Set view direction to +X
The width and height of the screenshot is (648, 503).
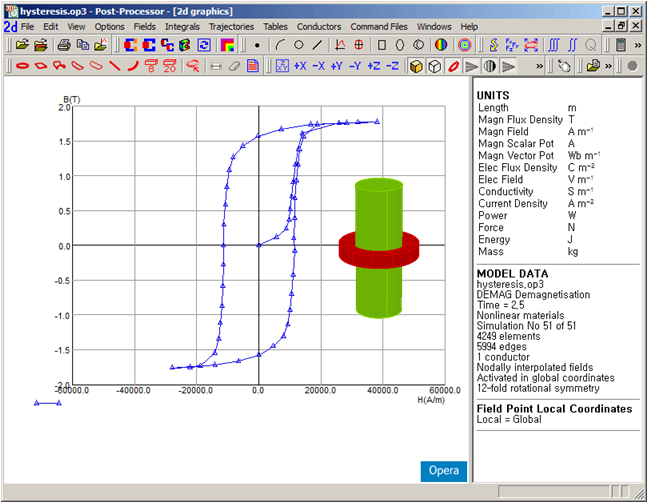(299, 66)
